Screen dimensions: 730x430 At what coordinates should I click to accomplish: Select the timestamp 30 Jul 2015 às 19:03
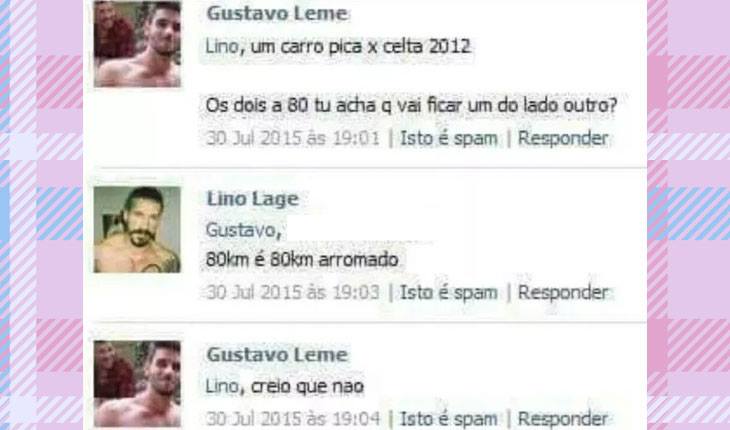(x=293, y=293)
